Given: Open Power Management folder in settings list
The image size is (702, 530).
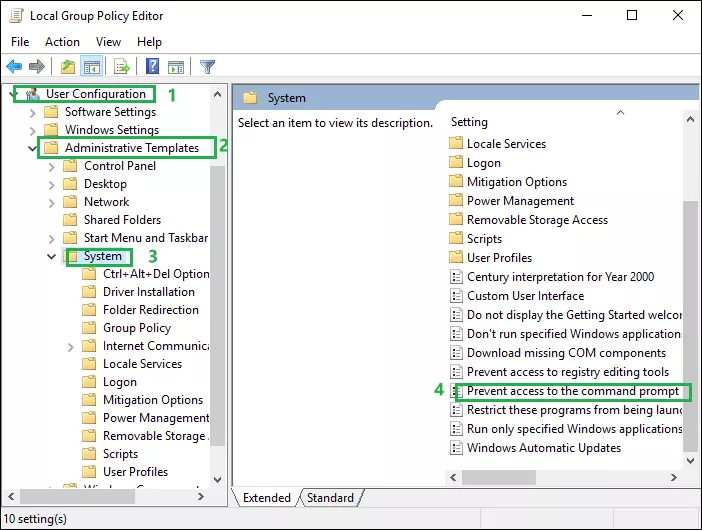Looking at the screenshot, I should pyautogui.click(x=520, y=201).
